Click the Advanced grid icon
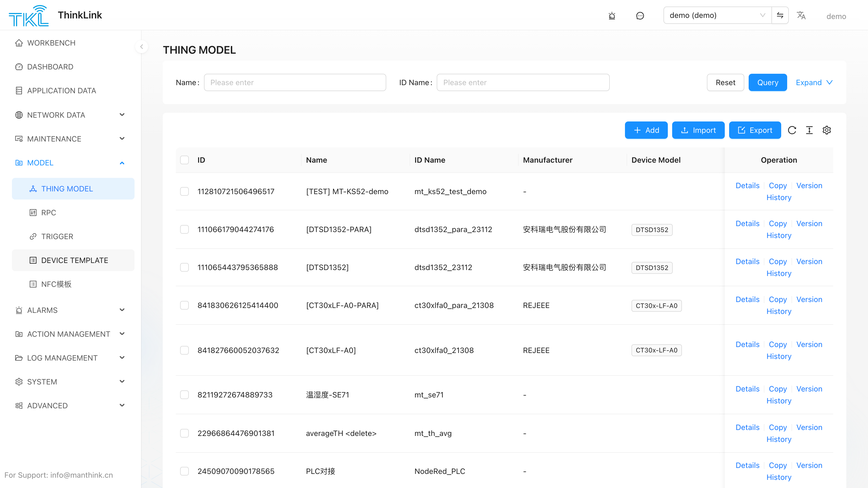Viewport: 868px width, 488px height. (x=19, y=406)
